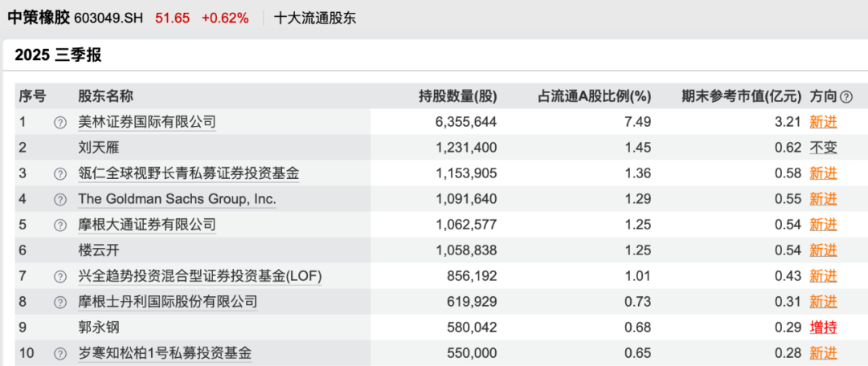Click 新进 link in 楼云开 row

point(823,250)
